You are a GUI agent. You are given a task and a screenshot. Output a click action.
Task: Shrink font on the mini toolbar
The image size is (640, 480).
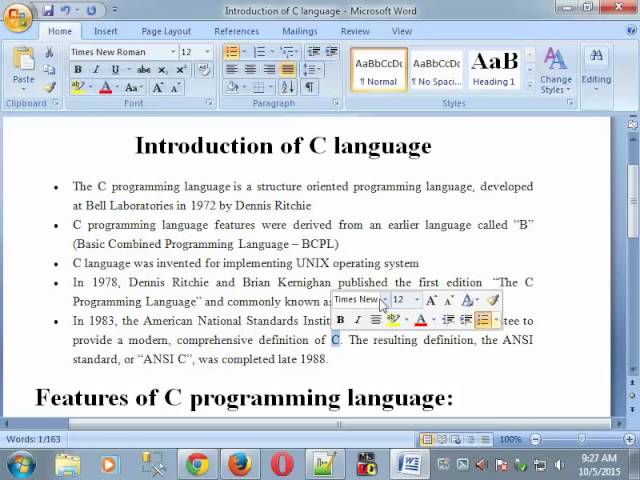449,300
